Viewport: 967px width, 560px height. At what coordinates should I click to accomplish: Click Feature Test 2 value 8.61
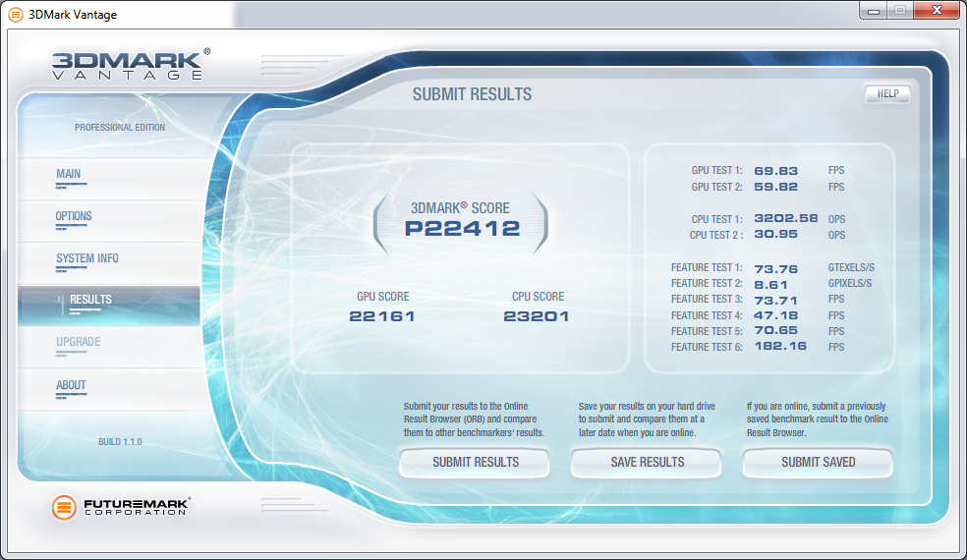[x=770, y=285]
